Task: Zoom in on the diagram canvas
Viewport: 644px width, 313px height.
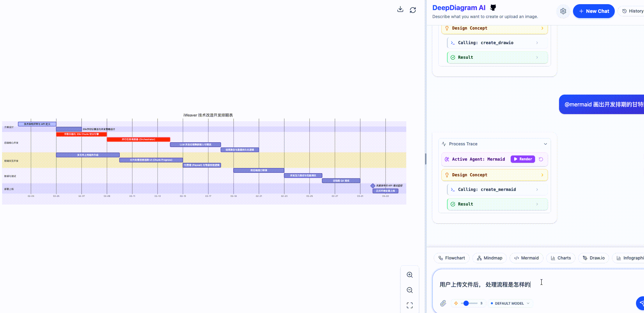Action: coord(410,275)
